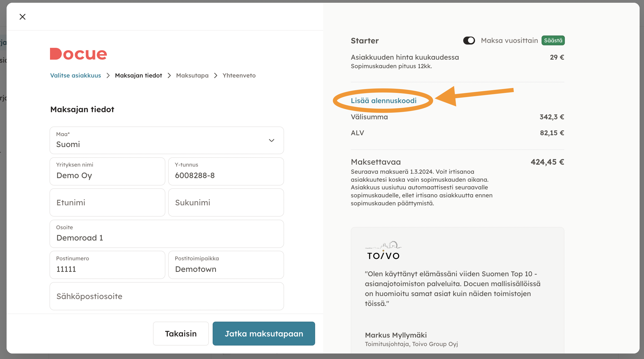644x359 pixels.
Task: Select Yhteenveto breadcrumb step
Action: pos(239,75)
